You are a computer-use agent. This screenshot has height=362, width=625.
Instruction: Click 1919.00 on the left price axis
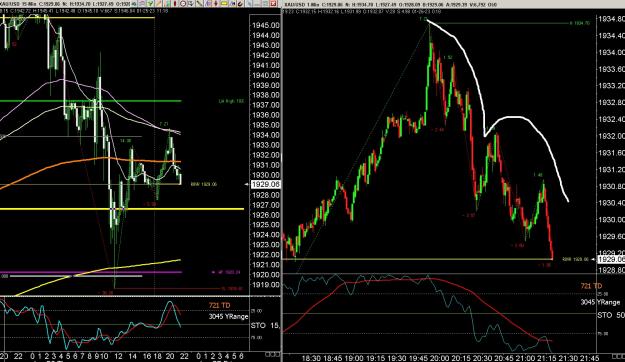265,285
